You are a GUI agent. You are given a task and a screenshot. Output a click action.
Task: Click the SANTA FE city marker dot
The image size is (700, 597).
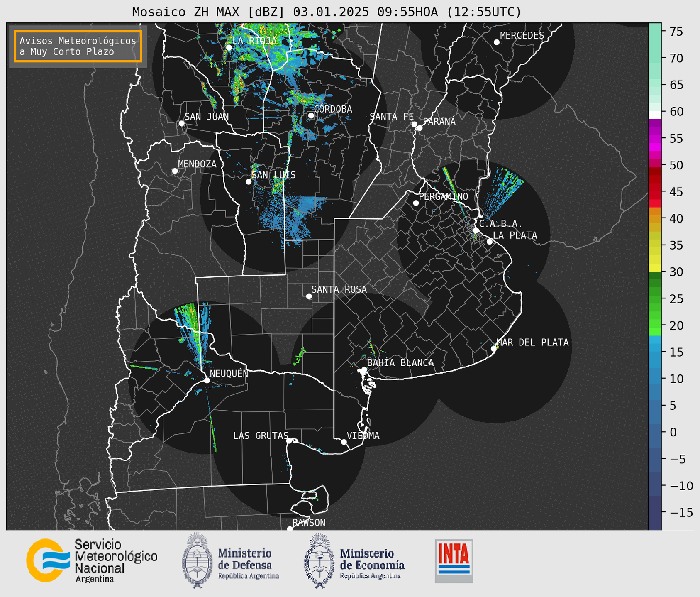414,124
